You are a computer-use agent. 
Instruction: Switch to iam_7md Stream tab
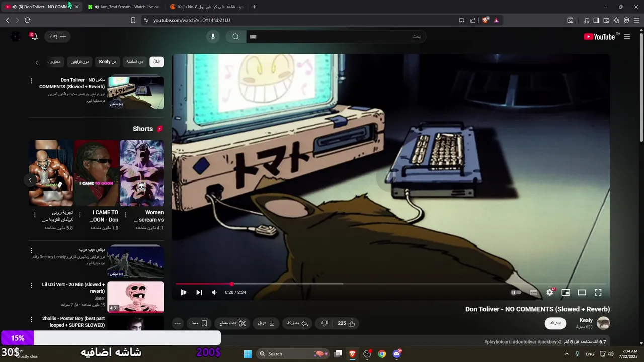click(124, 7)
